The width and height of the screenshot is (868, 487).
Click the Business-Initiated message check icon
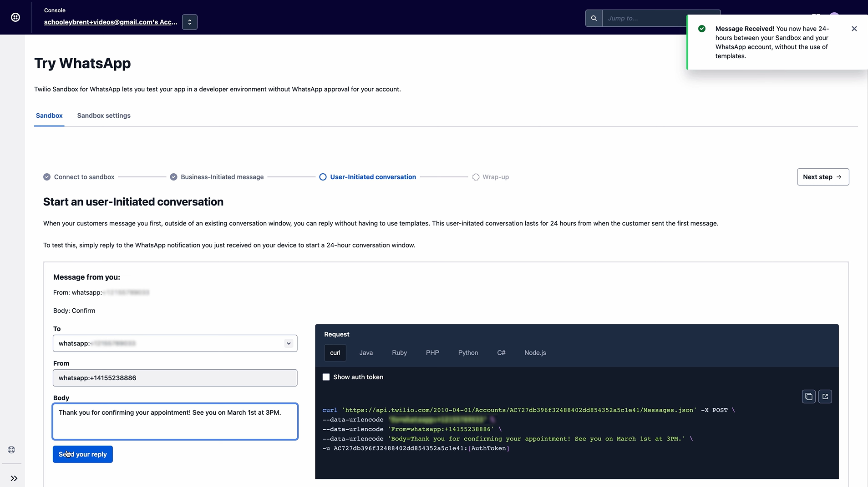tap(173, 177)
